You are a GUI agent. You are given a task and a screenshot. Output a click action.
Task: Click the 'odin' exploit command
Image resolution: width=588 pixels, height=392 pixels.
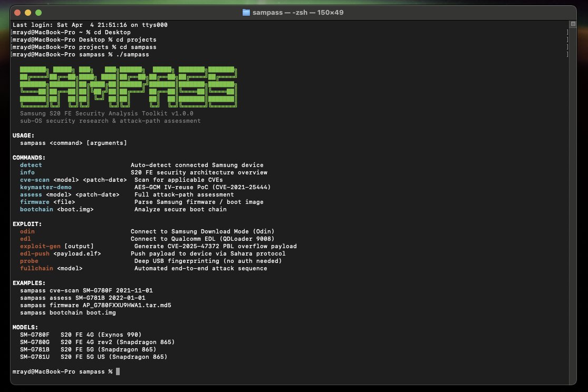tap(27, 231)
